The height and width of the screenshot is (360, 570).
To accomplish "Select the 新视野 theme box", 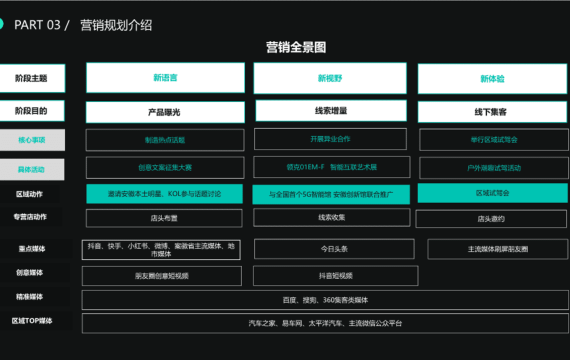I will [330, 78].
